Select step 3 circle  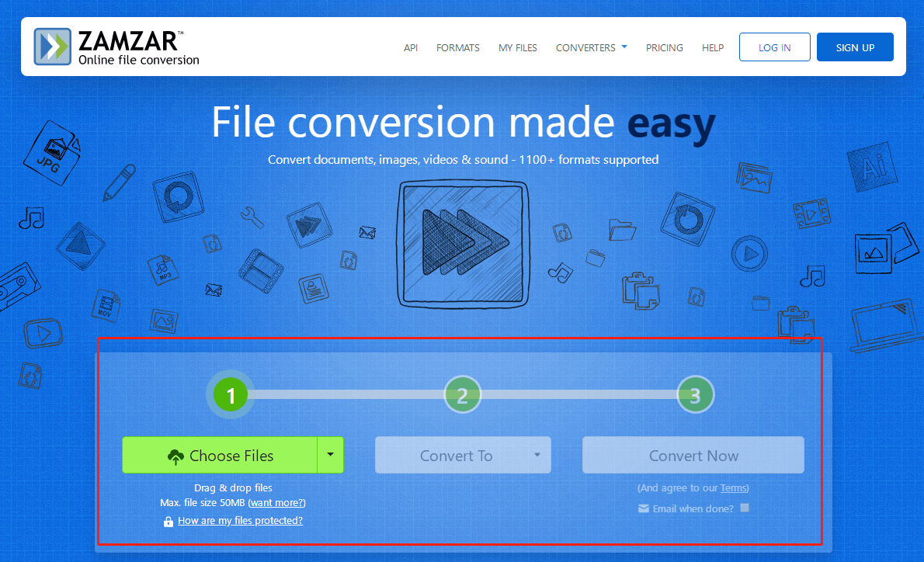coord(696,394)
